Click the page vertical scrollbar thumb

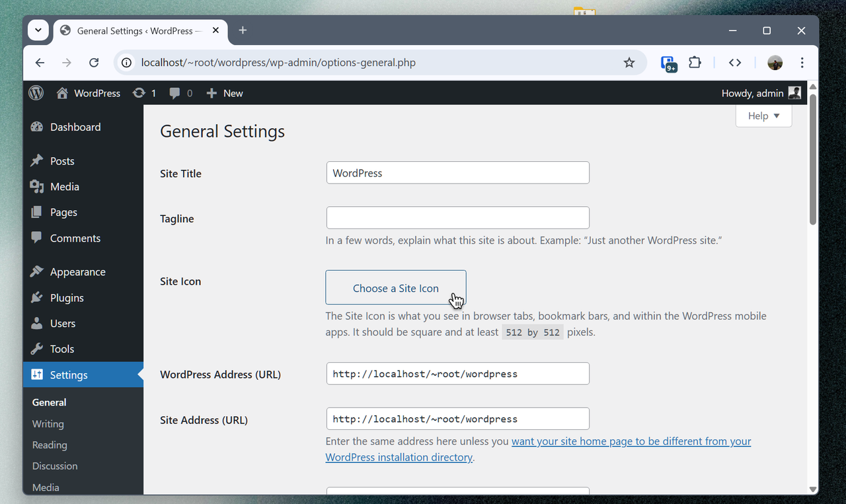tap(813, 159)
